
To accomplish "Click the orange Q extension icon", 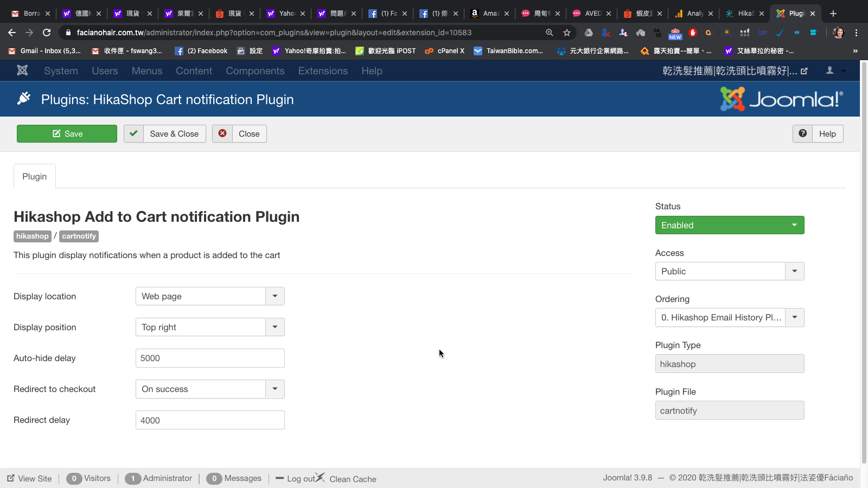I will [x=708, y=33].
